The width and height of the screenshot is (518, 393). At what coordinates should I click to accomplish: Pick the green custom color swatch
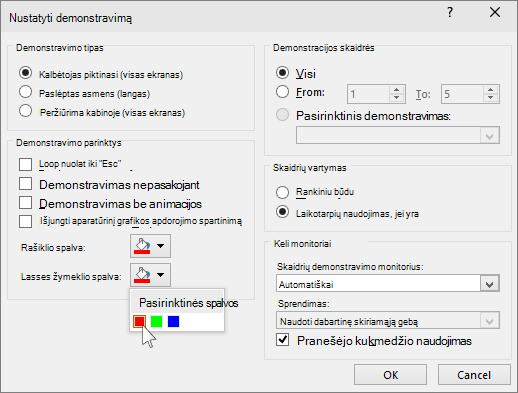[156, 322]
